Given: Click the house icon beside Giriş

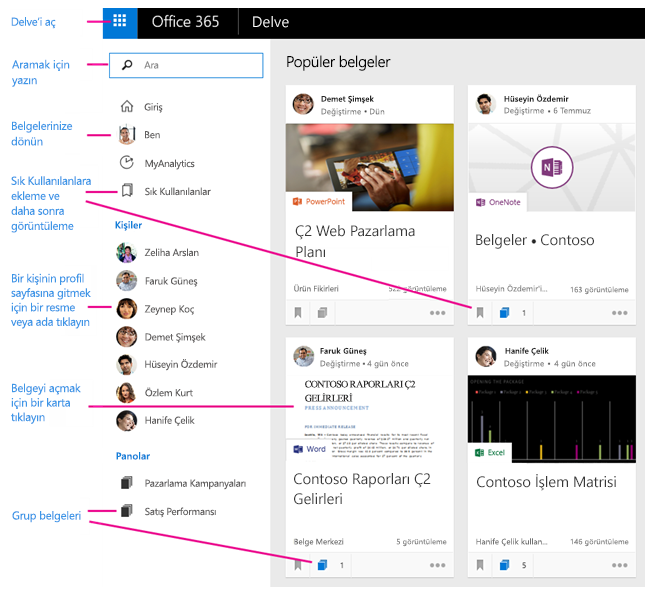Looking at the screenshot, I should pos(127,106).
